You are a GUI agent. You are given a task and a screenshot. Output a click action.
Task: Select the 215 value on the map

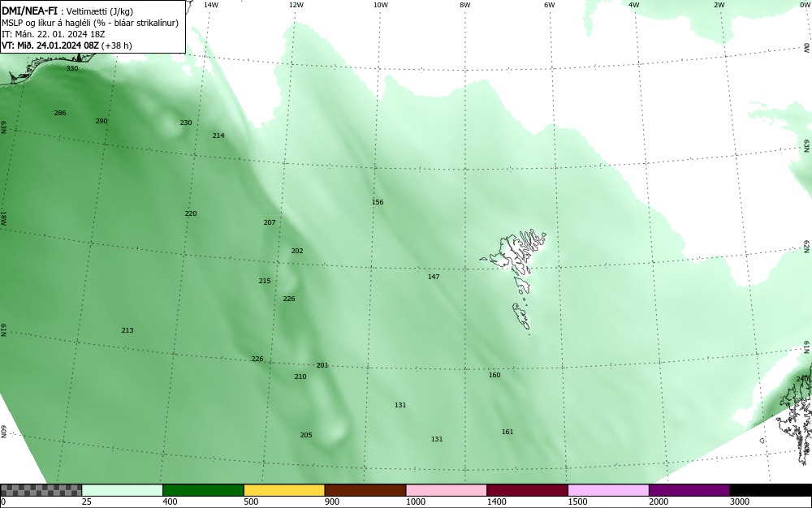tap(265, 281)
